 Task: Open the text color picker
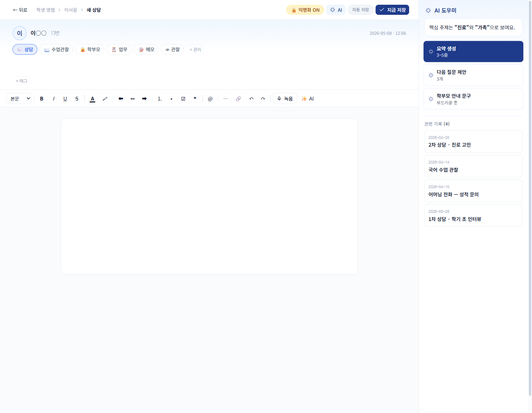point(92,99)
